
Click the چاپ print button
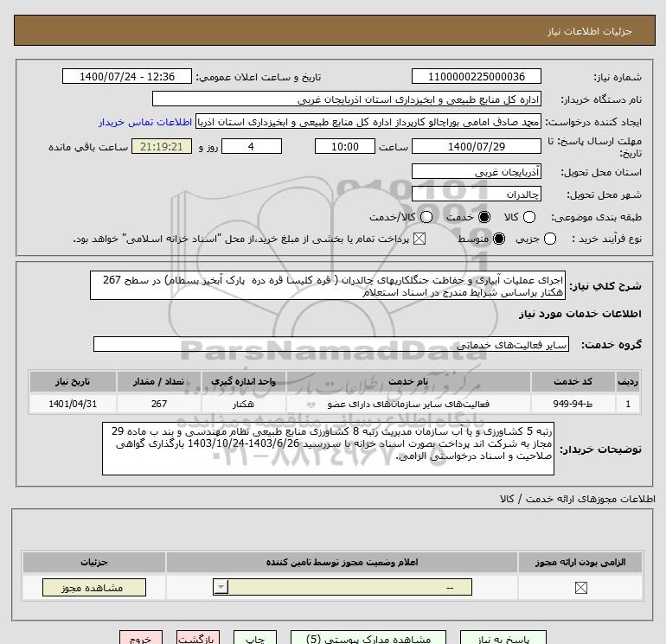click(255, 638)
